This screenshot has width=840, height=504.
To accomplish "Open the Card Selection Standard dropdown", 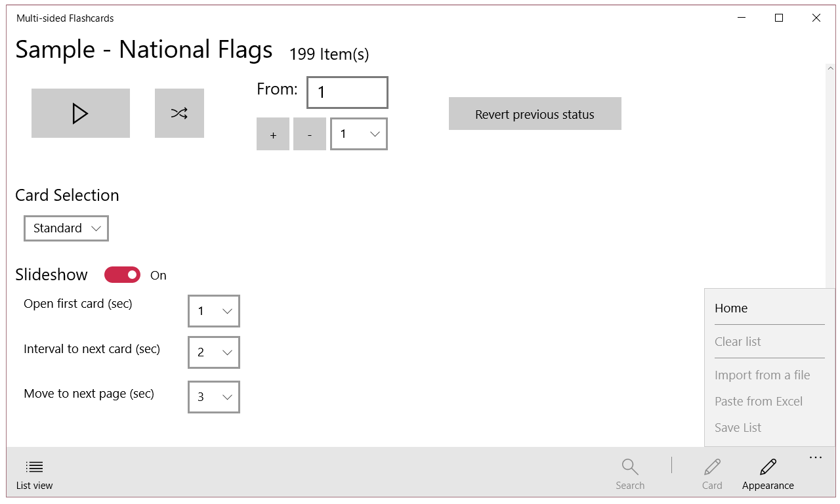I will tap(66, 228).
